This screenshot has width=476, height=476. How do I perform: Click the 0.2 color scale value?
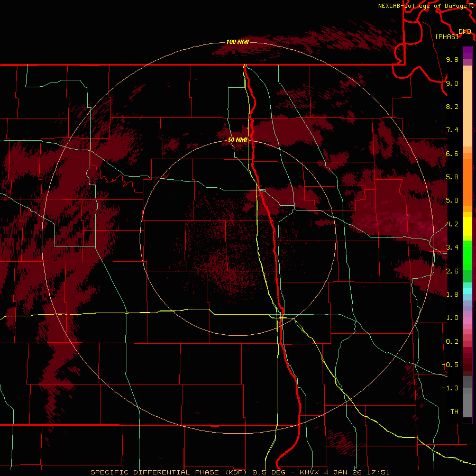pyautogui.click(x=452, y=342)
